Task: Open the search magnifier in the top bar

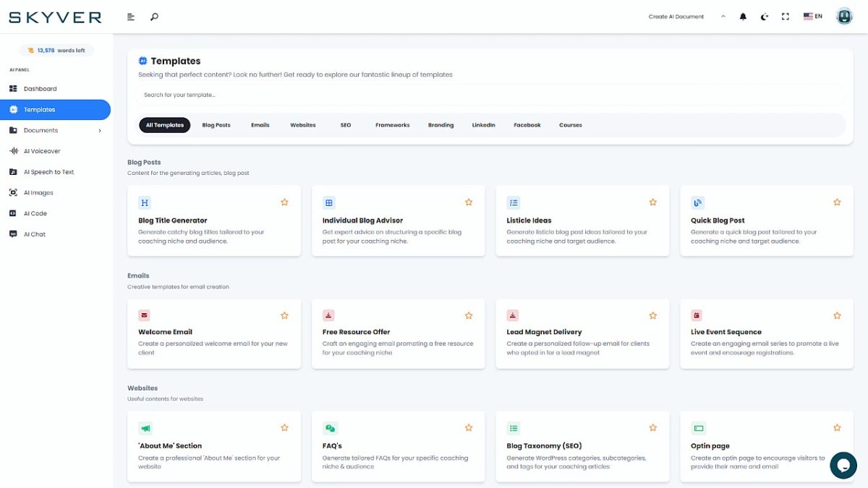Action: 154,17
